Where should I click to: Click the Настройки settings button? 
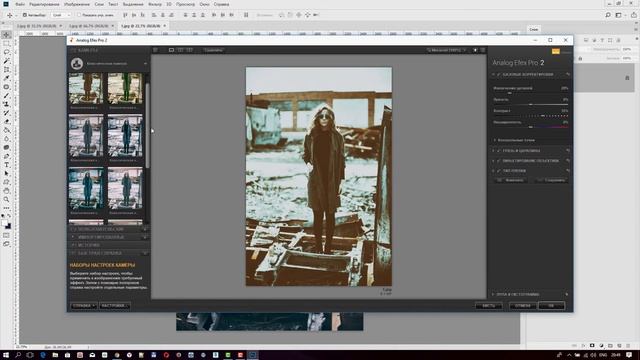coord(114,306)
